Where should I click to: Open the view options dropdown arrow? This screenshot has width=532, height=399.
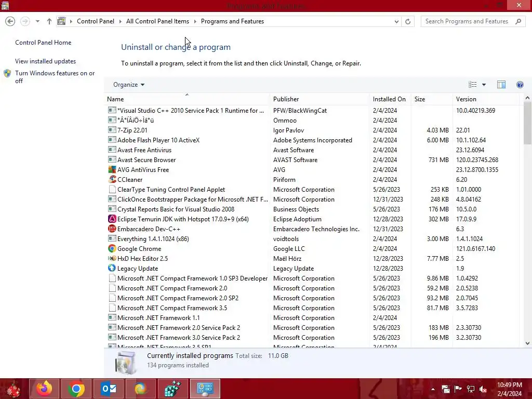(484, 85)
